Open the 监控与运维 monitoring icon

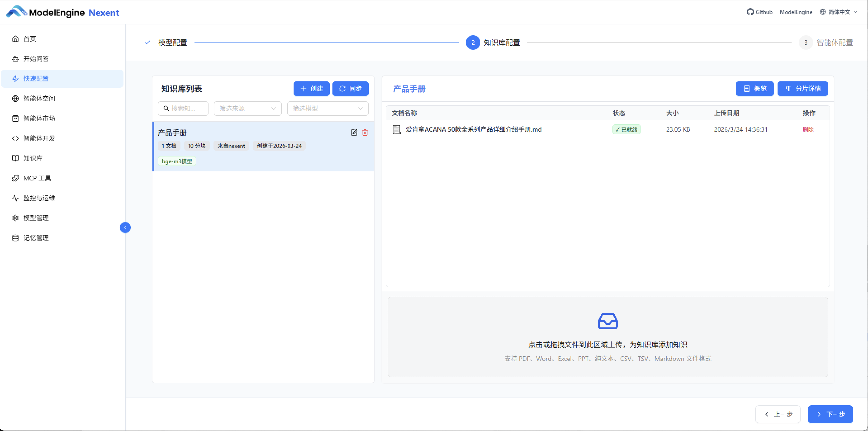[x=16, y=198]
